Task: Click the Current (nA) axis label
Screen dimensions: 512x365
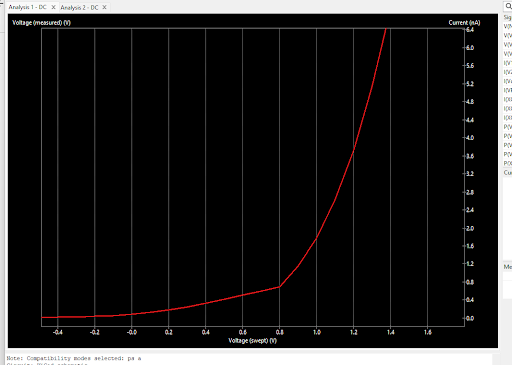Action: 464,23
